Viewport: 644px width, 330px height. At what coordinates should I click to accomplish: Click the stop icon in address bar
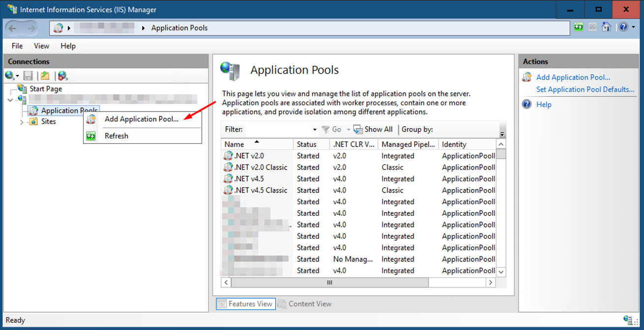pyautogui.click(x=592, y=27)
